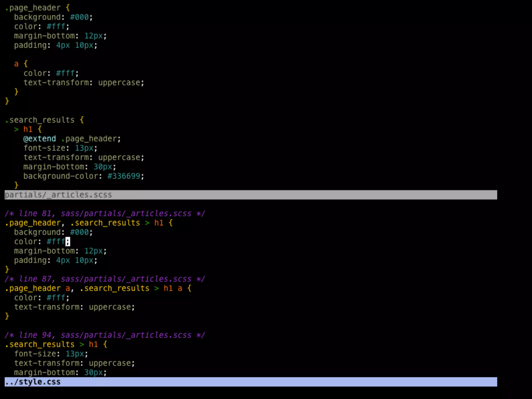532x399 pixels.
Task: Click 'text-transform: uppercase' inside nested a block
Action: pos(83,83)
